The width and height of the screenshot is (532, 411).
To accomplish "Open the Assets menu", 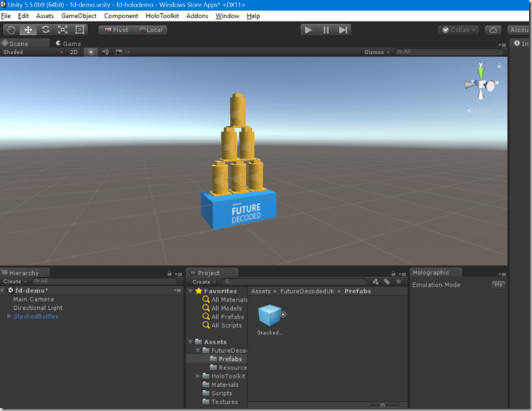I will pyautogui.click(x=45, y=16).
